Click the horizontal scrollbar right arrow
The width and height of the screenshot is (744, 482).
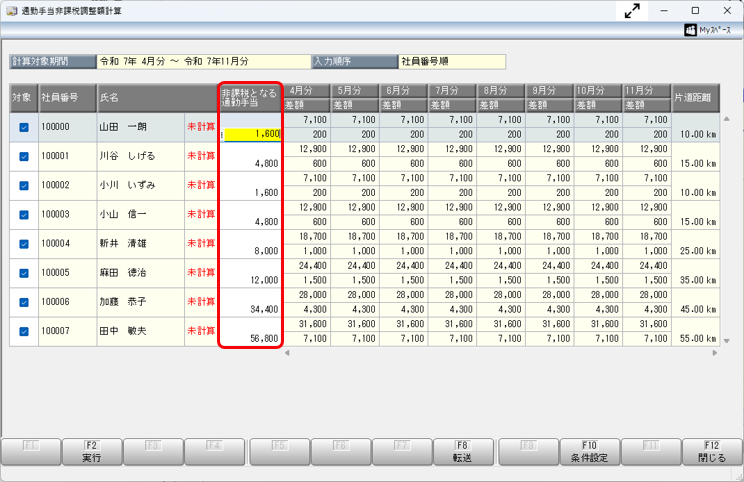[x=714, y=353]
